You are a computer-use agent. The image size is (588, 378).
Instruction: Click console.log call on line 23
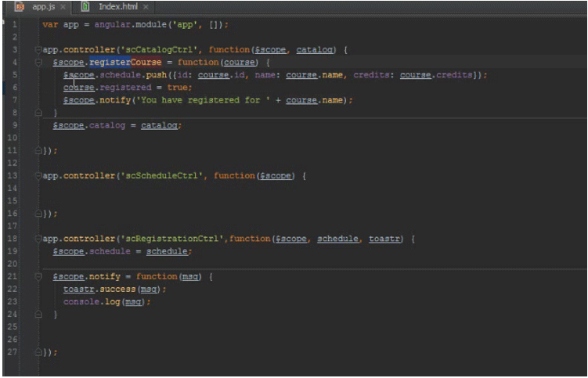click(92, 302)
